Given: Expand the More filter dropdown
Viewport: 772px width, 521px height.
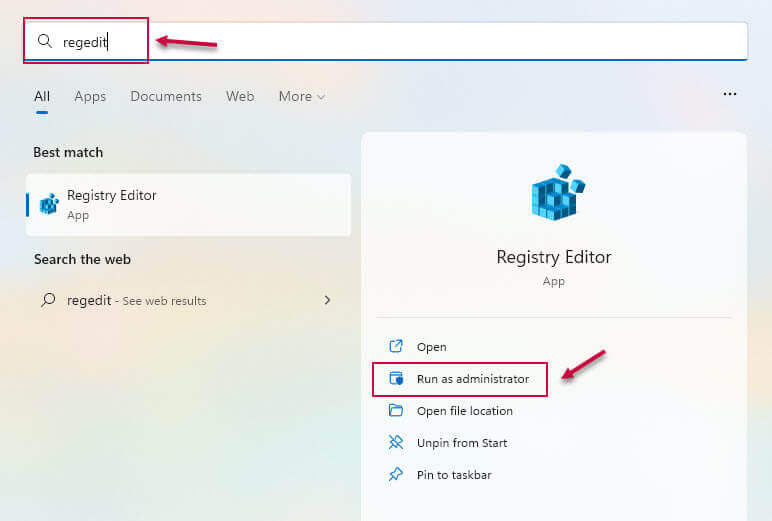Looking at the screenshot, I should pyautogui.click(x=302, y=96).
